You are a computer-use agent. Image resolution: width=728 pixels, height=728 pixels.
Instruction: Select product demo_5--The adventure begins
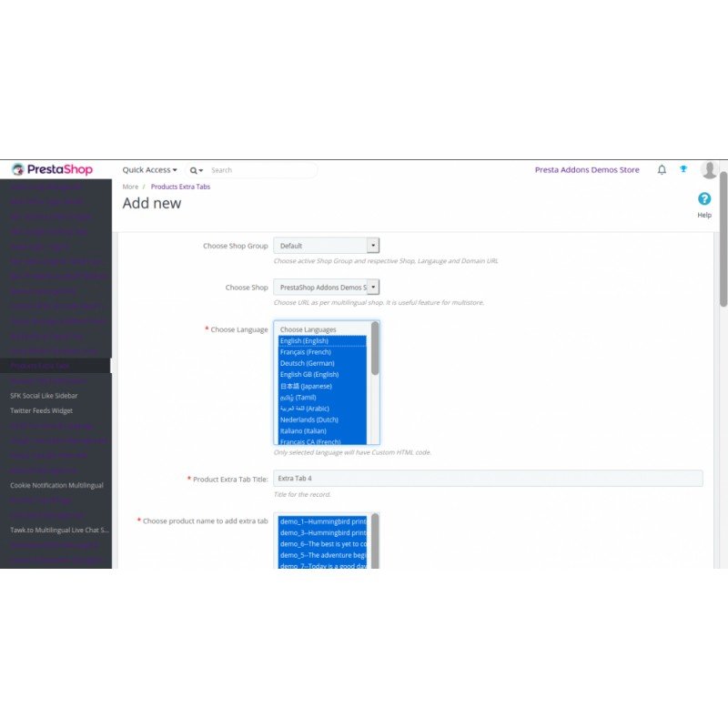pos(322,555)
